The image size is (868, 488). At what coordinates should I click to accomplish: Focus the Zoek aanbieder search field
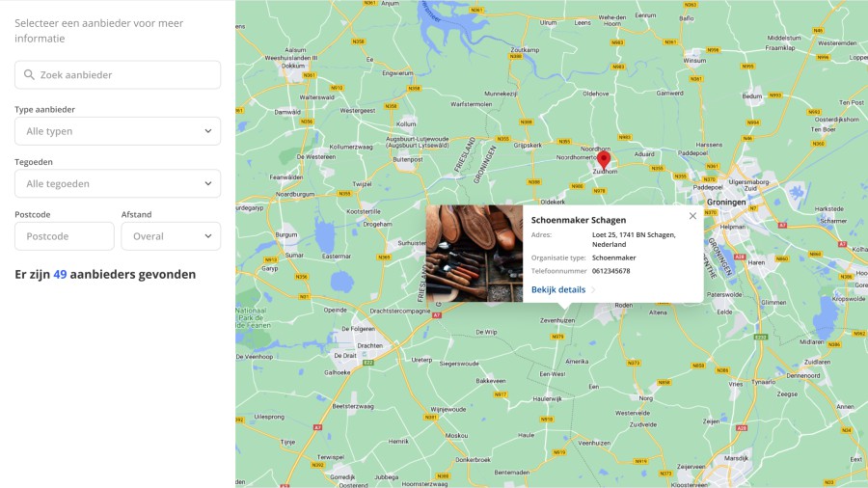pos(118,74)
